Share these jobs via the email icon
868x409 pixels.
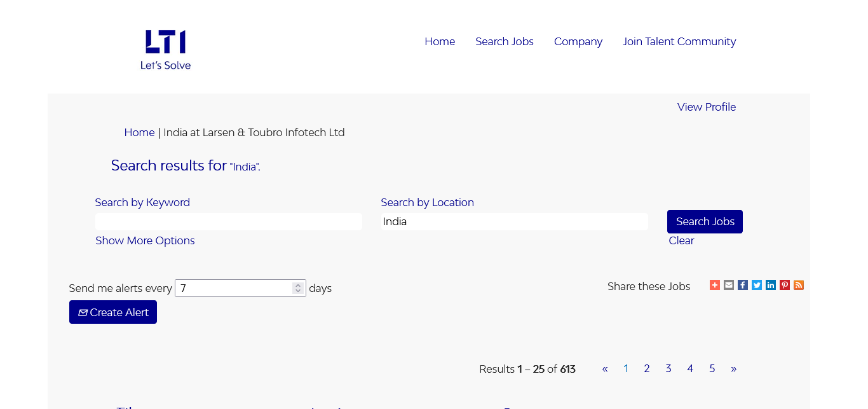tap(729, 285)
